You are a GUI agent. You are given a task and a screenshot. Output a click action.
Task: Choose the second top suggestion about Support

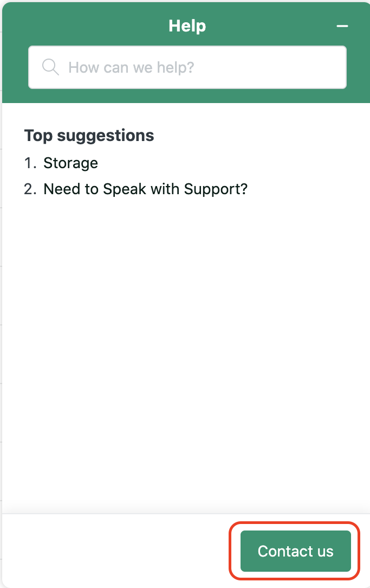coord(145,189)
